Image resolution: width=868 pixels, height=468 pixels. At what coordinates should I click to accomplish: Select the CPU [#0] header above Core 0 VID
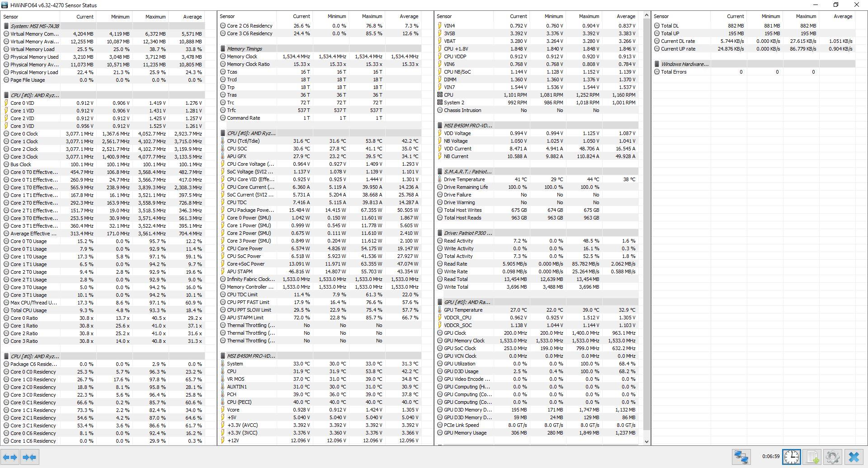coord(104,95)
